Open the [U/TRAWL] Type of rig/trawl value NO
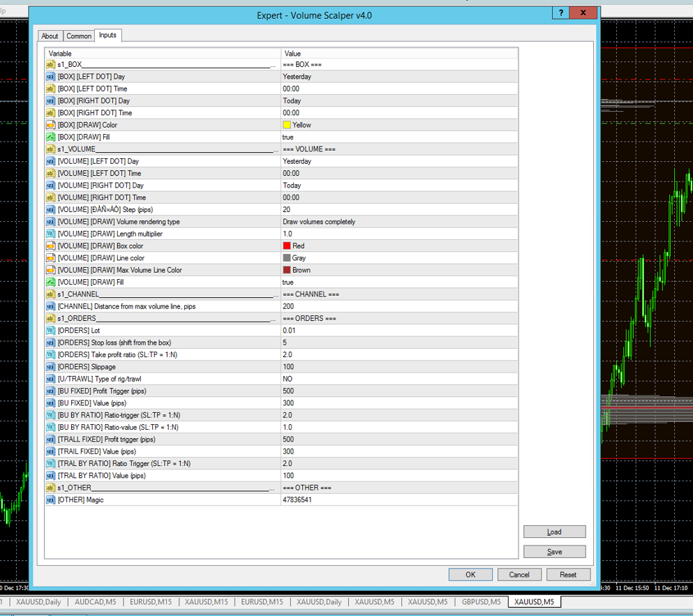 click(288, 379)
